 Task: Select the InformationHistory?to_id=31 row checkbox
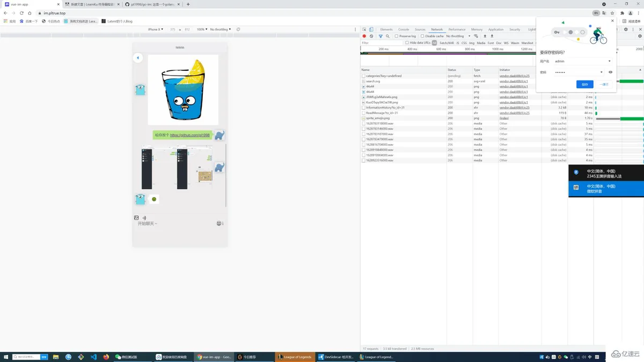tap(363, 107)
